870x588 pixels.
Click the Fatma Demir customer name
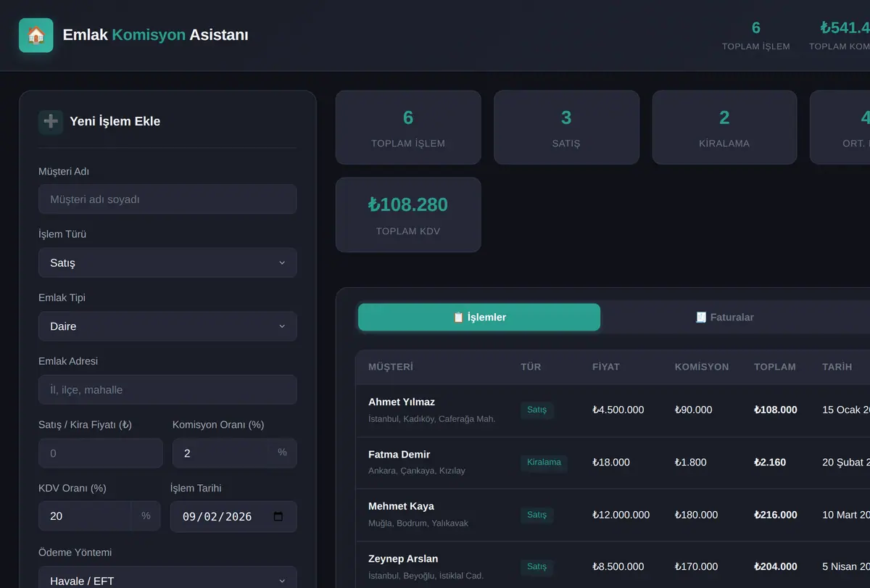click(399, 454)
